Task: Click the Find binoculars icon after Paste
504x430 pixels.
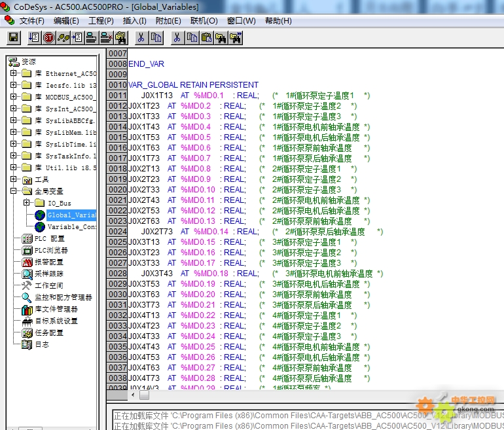Action: pos(221,38)
